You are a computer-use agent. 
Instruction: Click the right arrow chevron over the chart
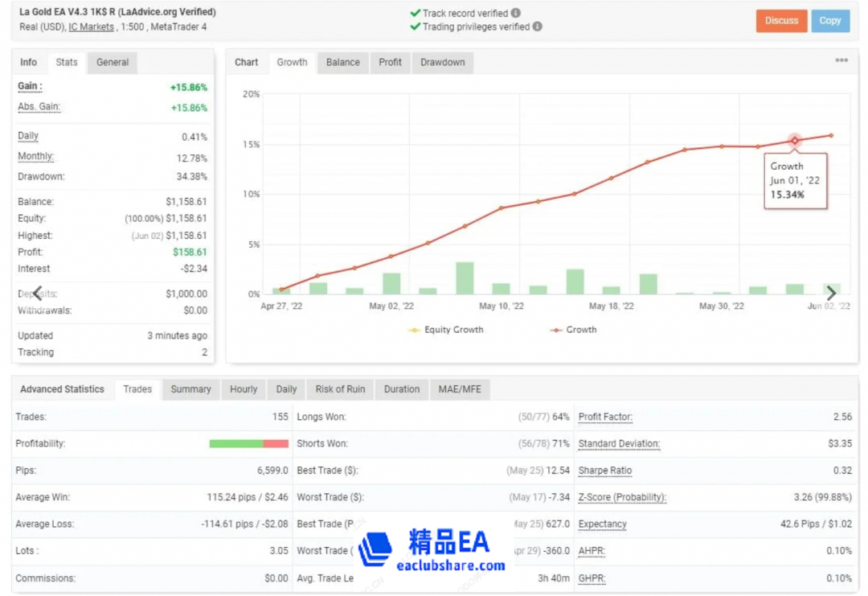[831, 294]
